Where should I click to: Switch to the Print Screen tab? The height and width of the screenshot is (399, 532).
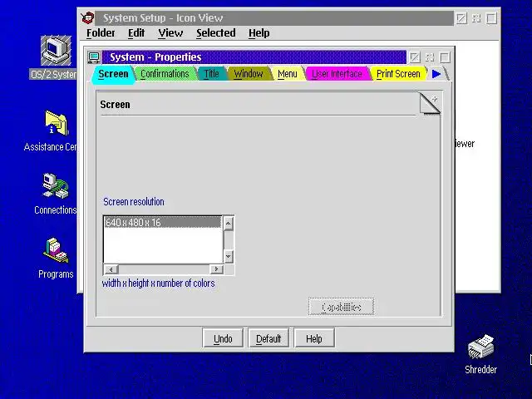(398, 74)
